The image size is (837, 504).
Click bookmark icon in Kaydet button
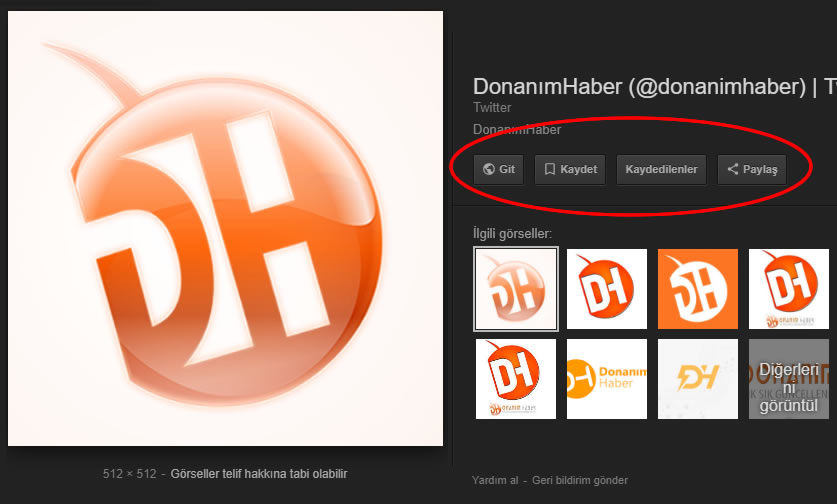pyautogui.click(x=550, y=169)
